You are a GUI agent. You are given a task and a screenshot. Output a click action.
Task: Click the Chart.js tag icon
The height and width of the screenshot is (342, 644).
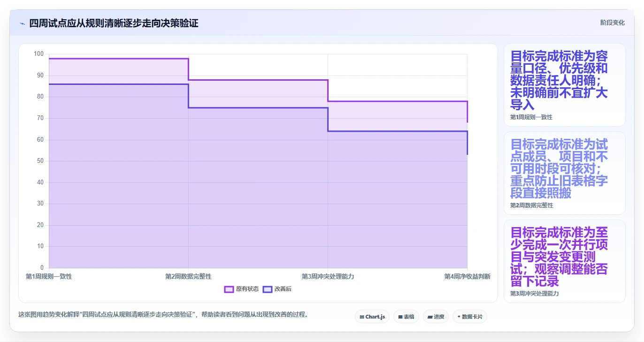point(362,317)
